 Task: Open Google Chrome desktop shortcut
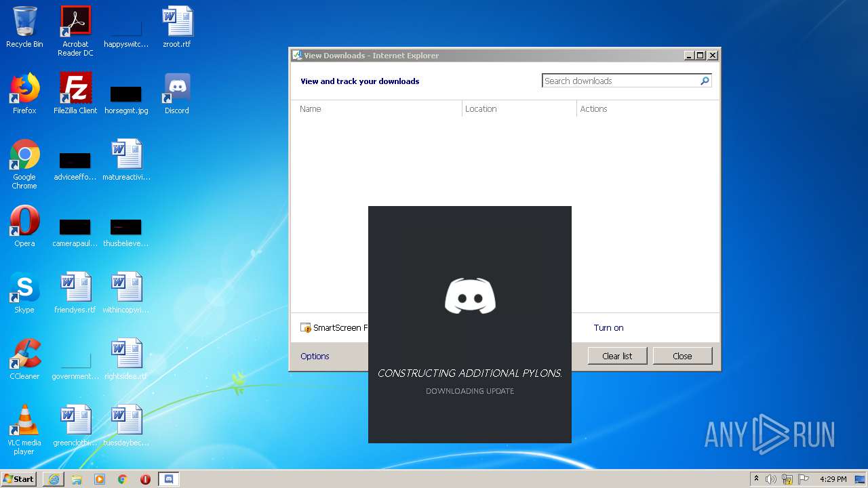tap(24, 164)
